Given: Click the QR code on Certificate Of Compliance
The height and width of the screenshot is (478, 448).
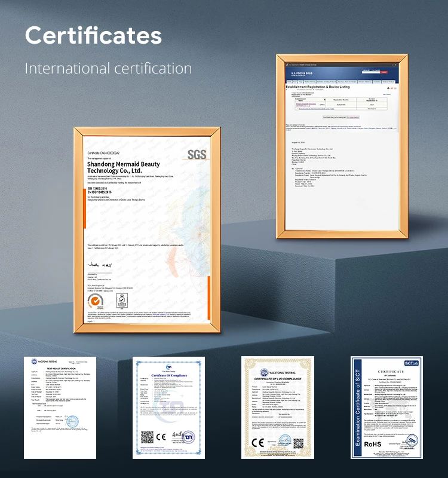Looking at the screenshot, I should point(147,437).
